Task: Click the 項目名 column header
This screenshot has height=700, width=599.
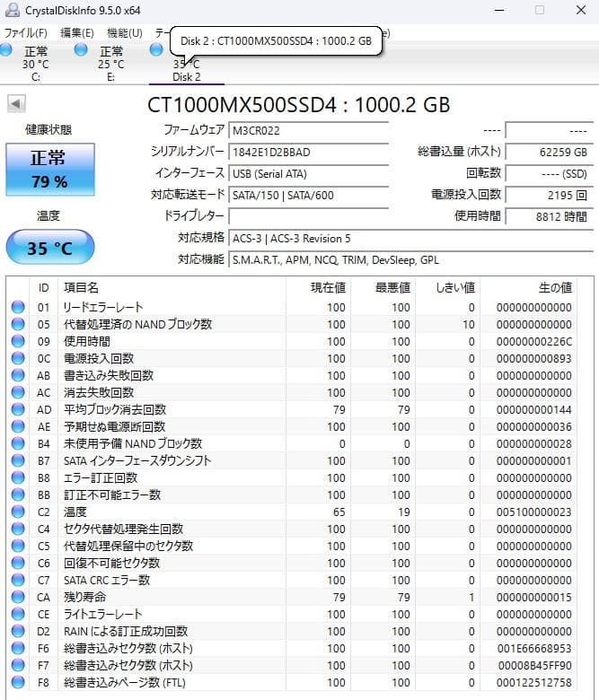Action: click(x=172, y=287)
